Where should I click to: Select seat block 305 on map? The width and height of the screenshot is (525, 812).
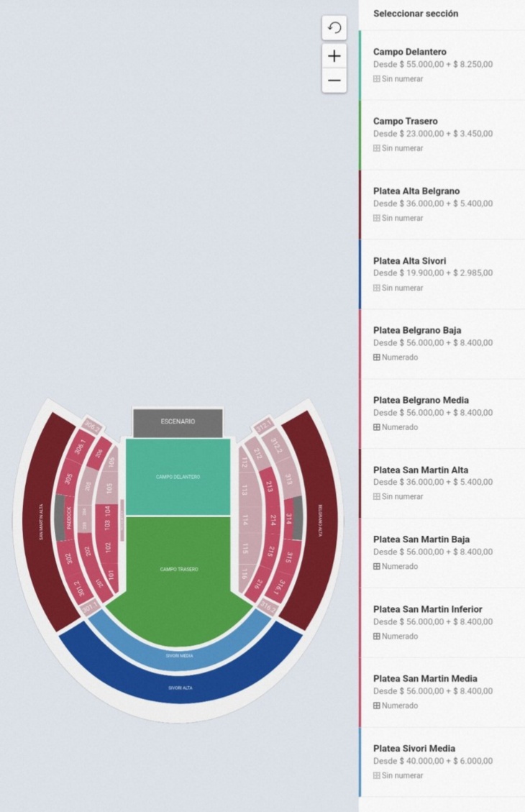click(69, 479)
